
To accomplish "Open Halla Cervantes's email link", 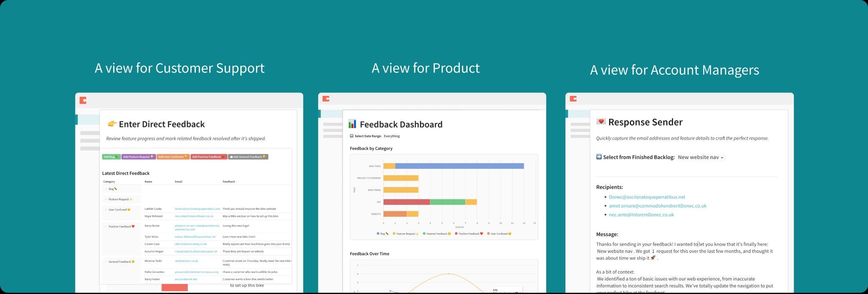I will pyautogui.click(x=197, y=272).
